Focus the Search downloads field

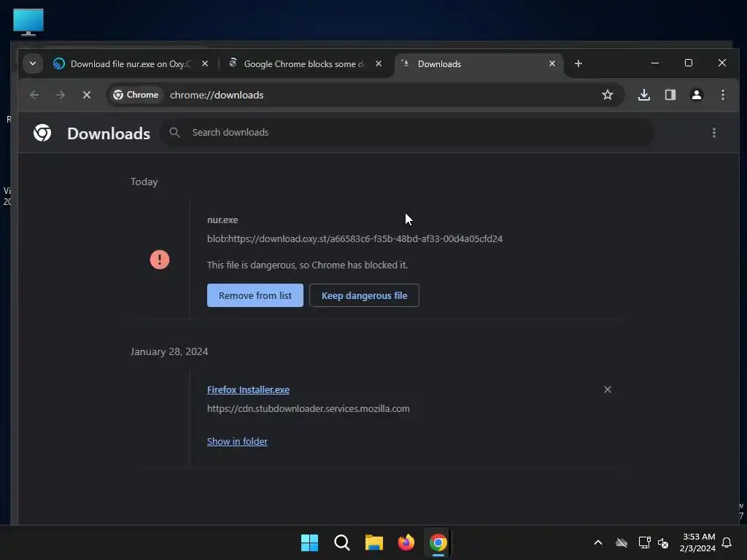(407, 133)
